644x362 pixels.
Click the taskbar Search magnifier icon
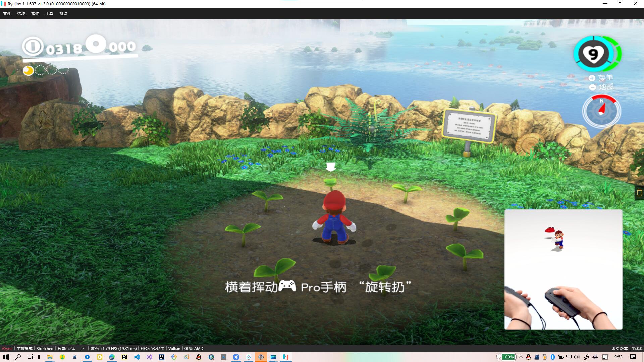pyautogui.click(x=18, y=357)
